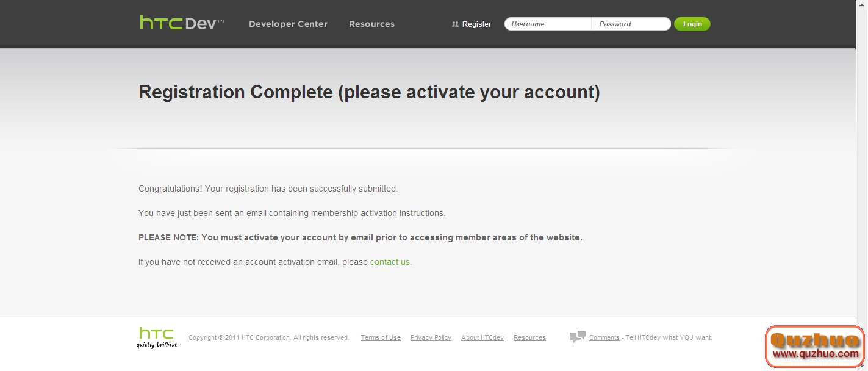Viewport: 868px width, 371px height.
Task: Click the green Login button
Action: point(692,24)
